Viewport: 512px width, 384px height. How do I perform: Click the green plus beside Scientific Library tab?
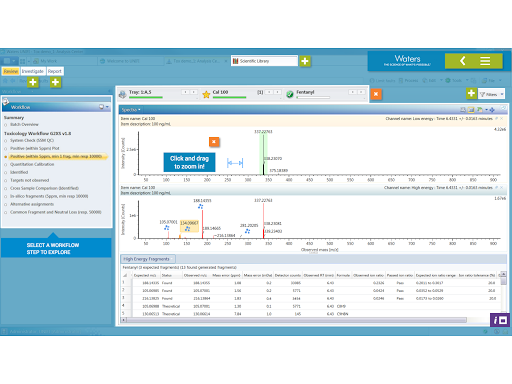click(305, 61)
